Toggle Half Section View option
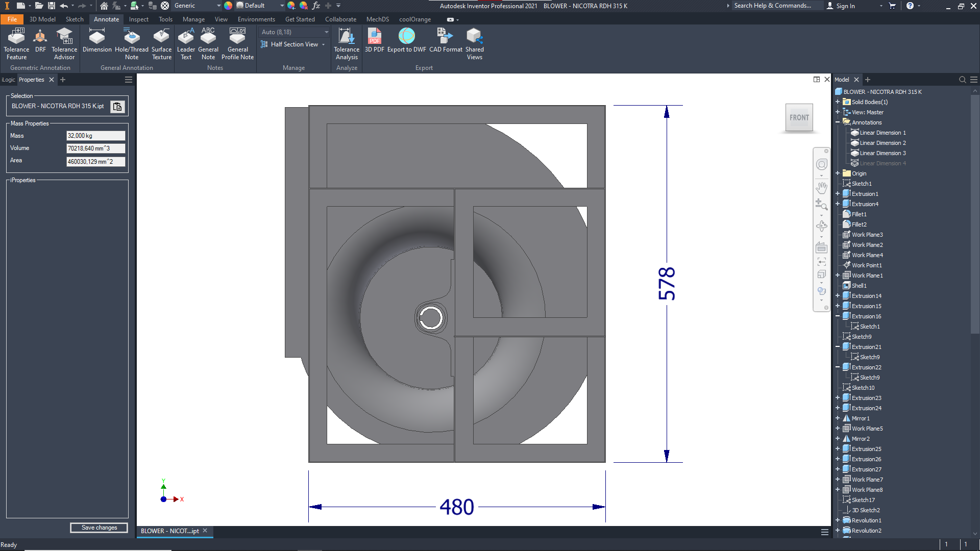Screen dimensions: 980x551 coord(294,44)
